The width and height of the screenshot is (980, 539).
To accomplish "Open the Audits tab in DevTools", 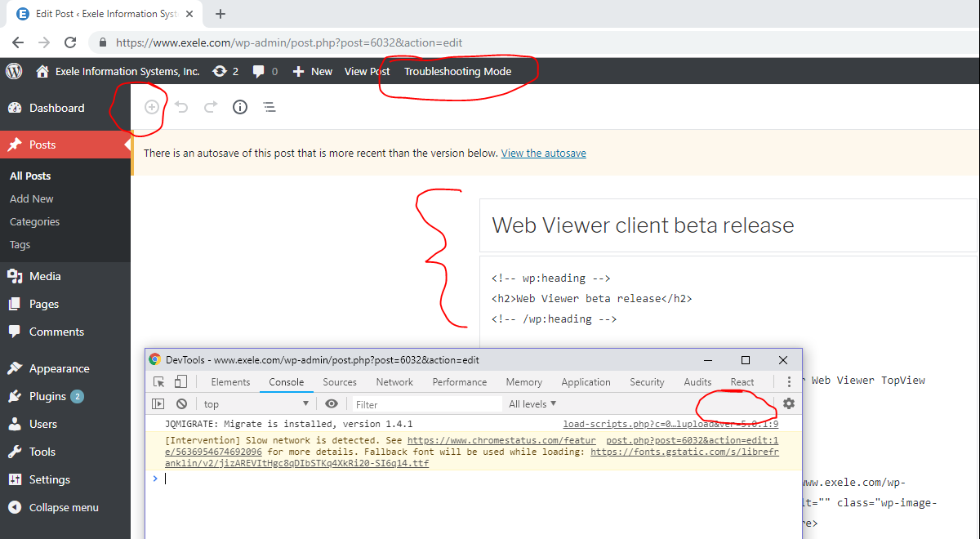I will coord(697,381).
